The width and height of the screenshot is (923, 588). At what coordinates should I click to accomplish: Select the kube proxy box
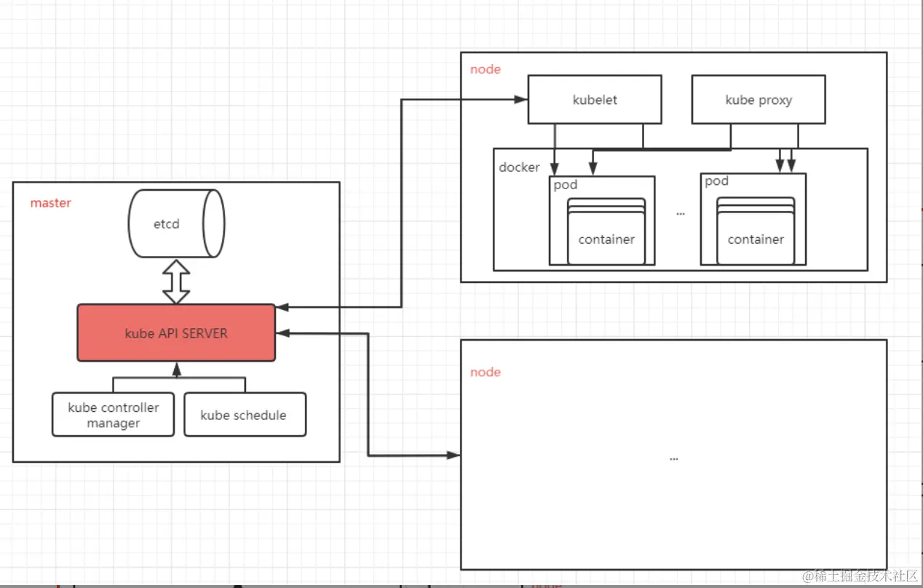click(x=758, y=100)
